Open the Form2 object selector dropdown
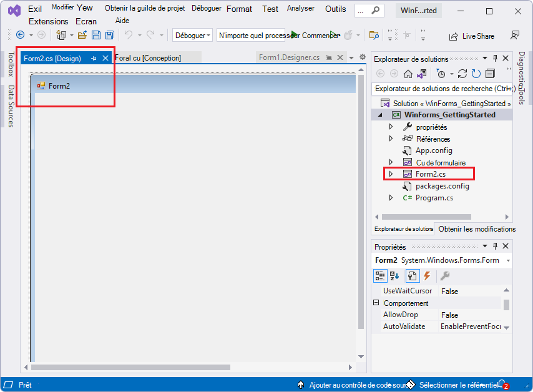Screen dimensions: 533x392 pos(508,260)
